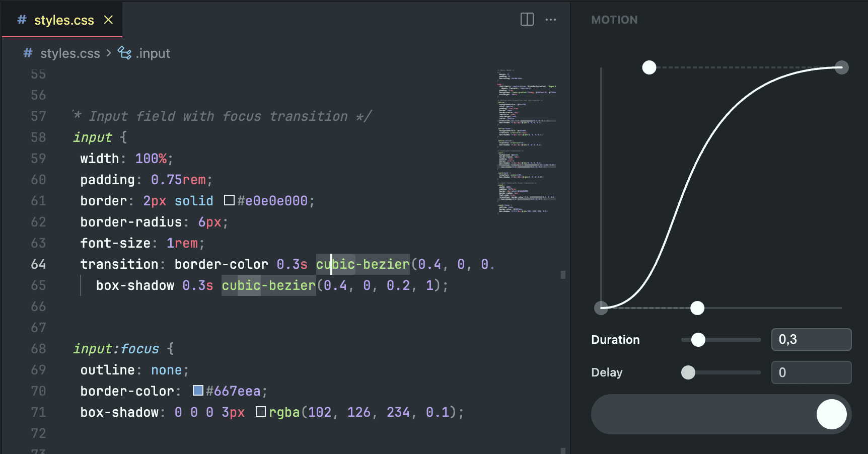Close the styles.css tab
The image size is (868, 454).
pos(108,20)
